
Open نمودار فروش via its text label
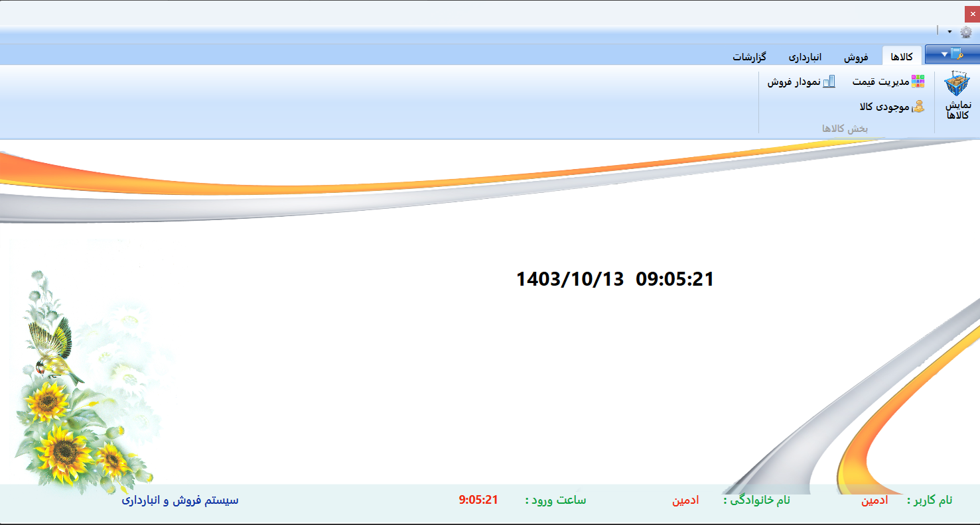point(794,82)
